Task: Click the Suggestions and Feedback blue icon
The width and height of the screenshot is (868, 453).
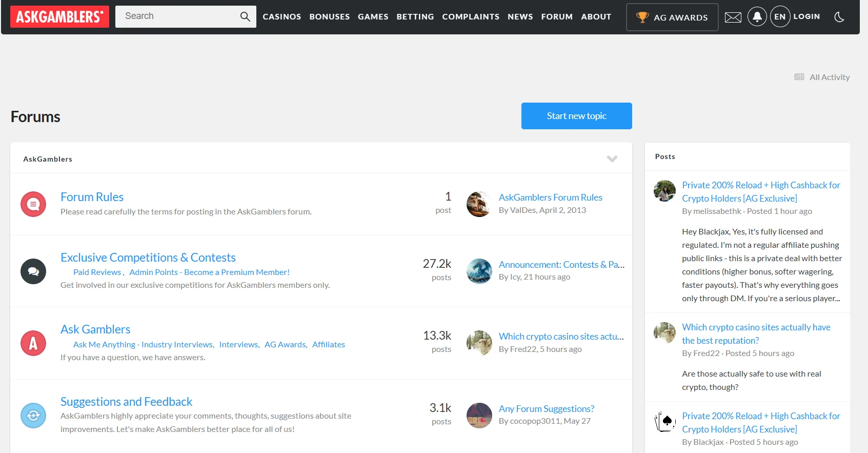Action: (x=33, y=416)
